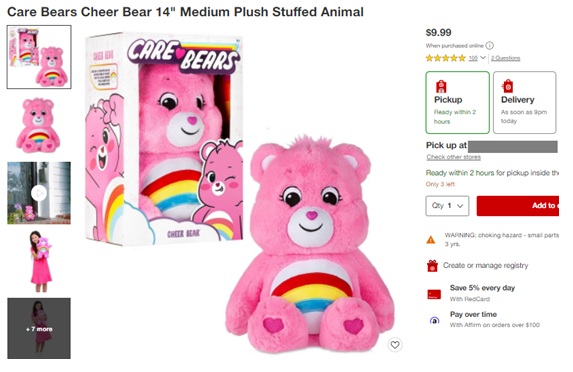Screen dimensions: 573x372
Task: Click the red gift registry icon
Action: point(432,266)
